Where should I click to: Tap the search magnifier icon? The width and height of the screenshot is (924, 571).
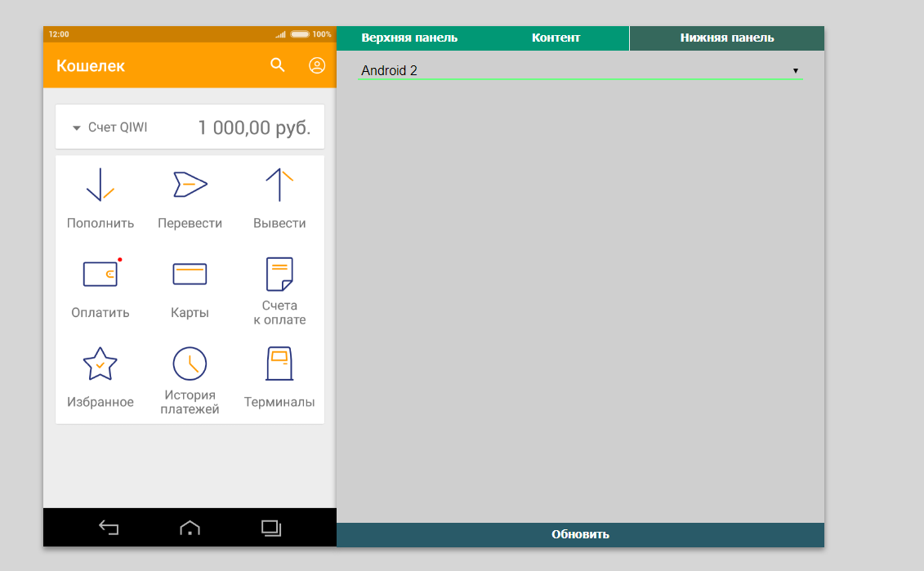pyautogui.click(x=278, y=65)
